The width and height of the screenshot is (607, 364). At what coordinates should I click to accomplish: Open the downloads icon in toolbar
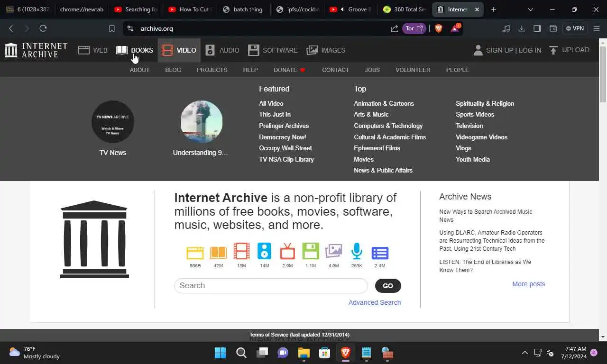pos(522,28)
